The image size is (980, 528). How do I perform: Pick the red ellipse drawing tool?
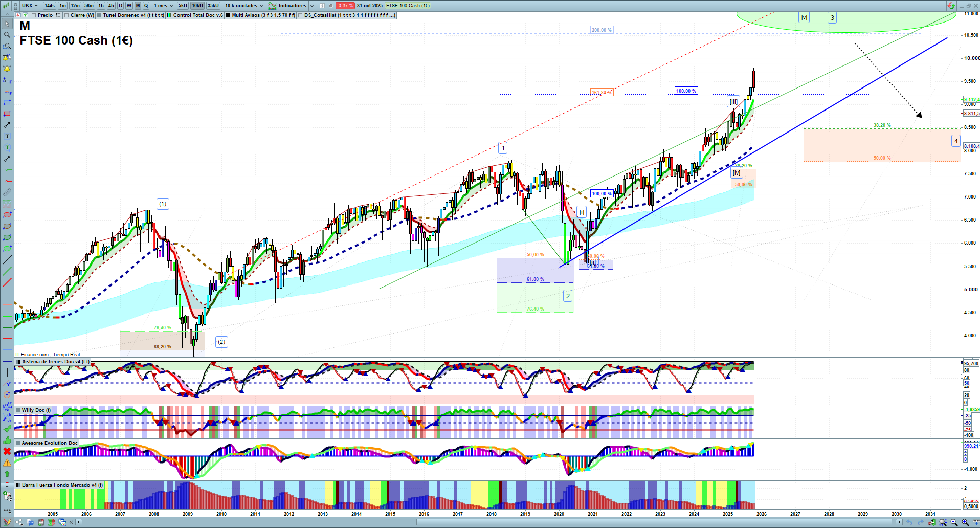coord(7,215)
